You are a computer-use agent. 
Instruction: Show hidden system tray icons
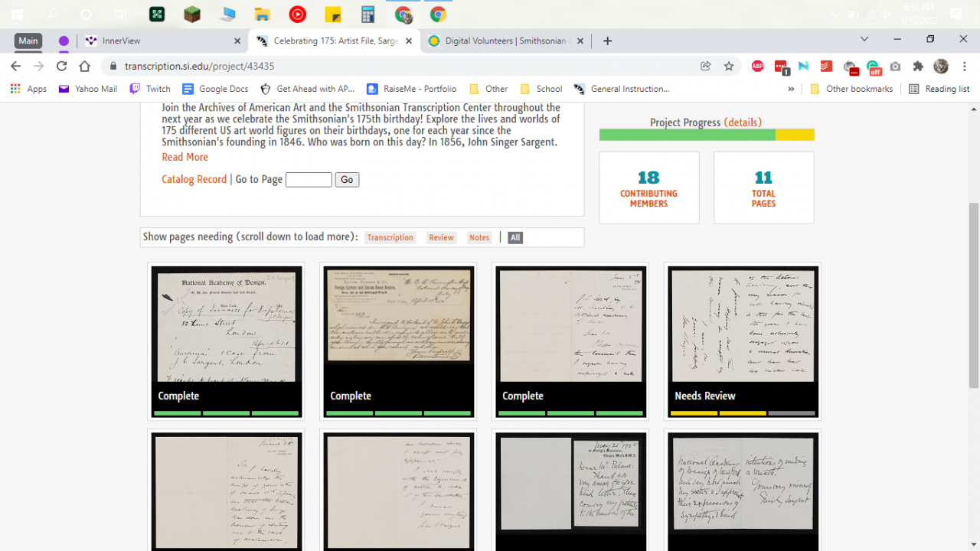coord(835,14)
